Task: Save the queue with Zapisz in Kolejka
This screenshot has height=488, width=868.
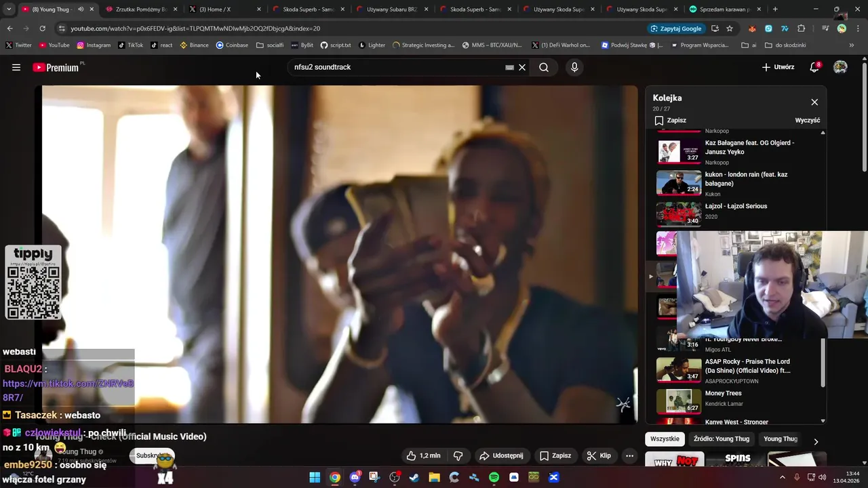Action: click(671, 120)
